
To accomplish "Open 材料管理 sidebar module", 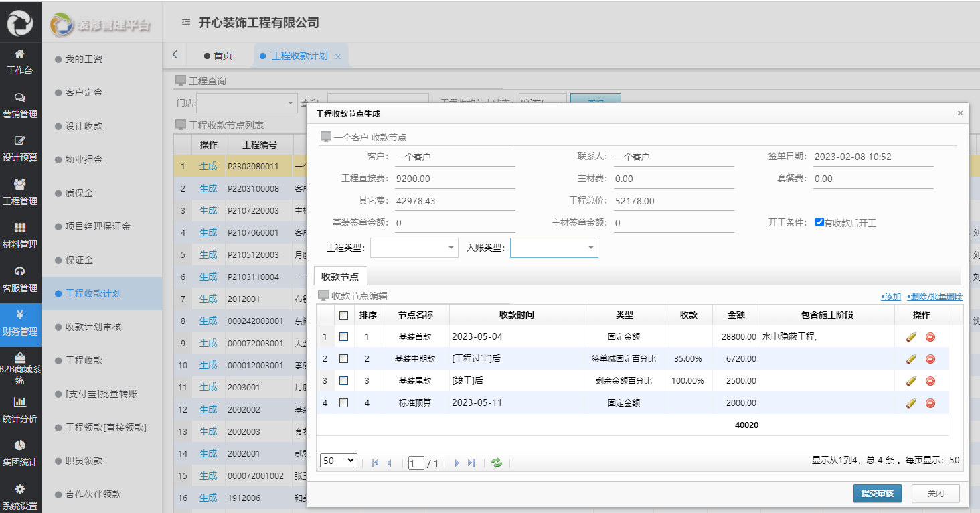I will pos(20,235).
